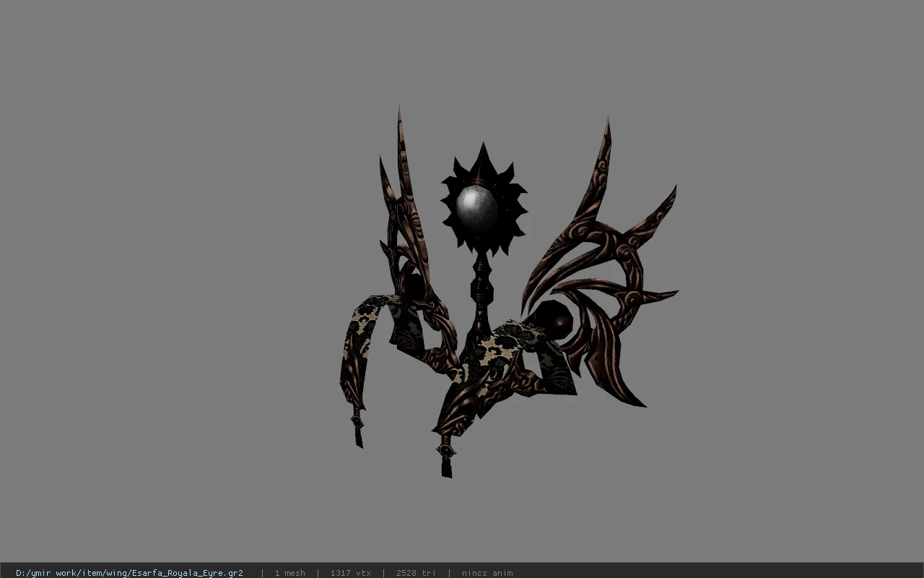This screenshot has height=578, width=924.
Task: Select the 3D wing model in viewport
Action: (508, 291)
